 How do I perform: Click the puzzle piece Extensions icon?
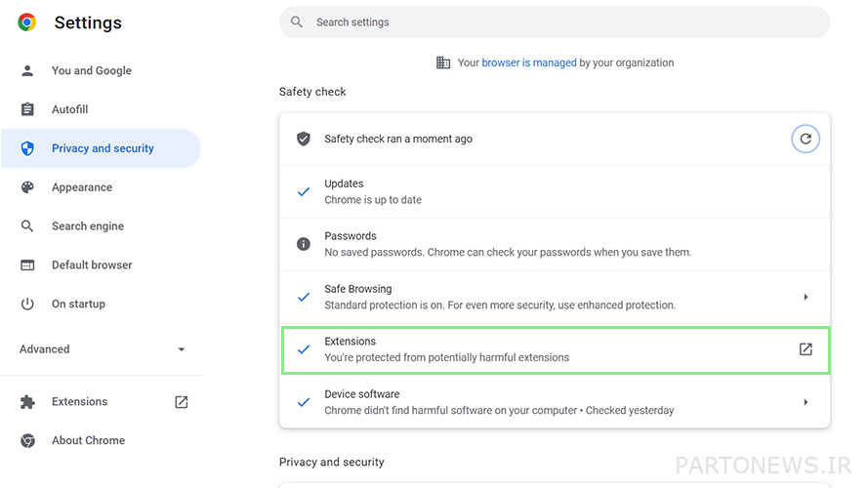(x=27, y=402)
